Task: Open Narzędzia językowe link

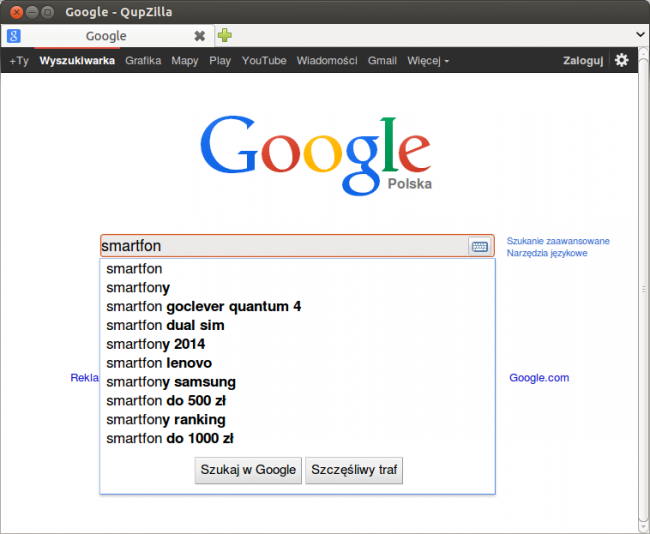Action: pyautogui.click(x=547, y=253)
